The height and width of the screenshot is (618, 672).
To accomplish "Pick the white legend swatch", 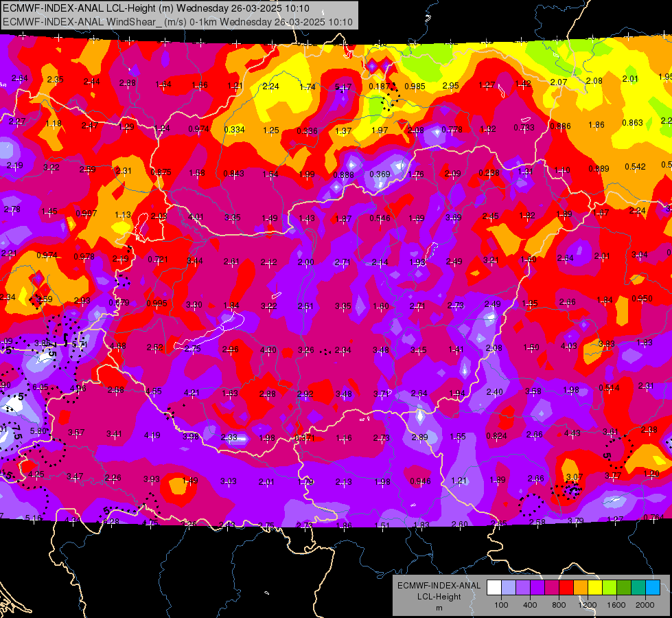I will pos(494,588).
